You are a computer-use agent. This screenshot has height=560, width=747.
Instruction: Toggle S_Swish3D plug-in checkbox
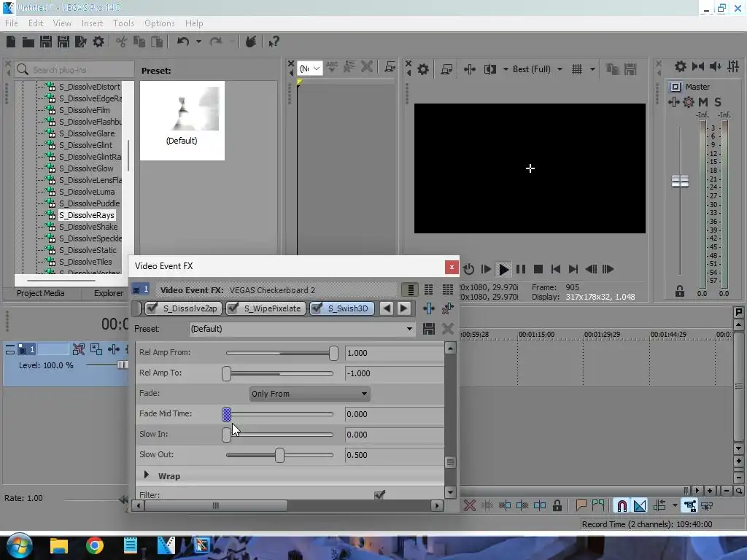[x=317, y=308]
